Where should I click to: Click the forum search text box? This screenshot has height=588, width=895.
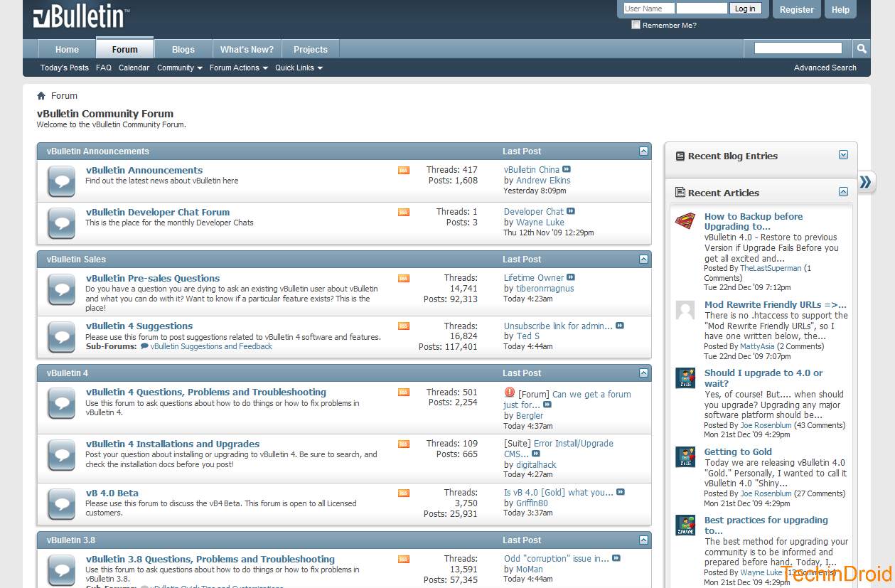[x=798, y=48]
